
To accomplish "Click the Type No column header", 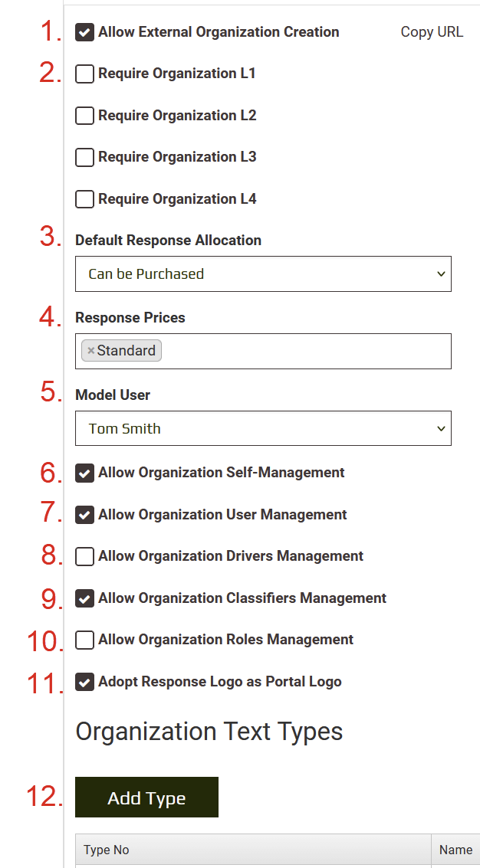I will [107, 850].
